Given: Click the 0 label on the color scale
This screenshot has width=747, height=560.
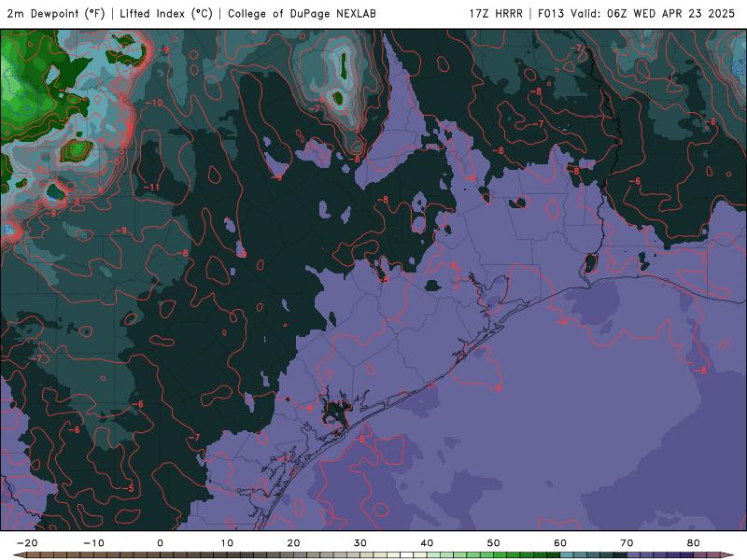Looking at the screenshot, I should click(x=160, y=543).
